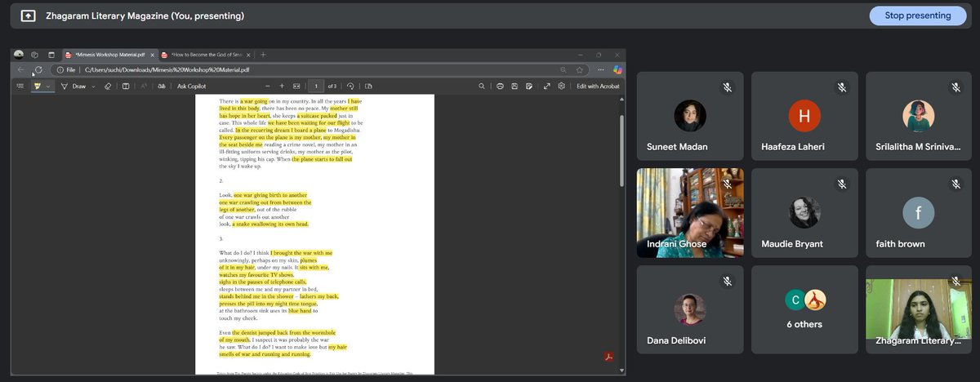Print the PDF document

(x=500, y=86)
